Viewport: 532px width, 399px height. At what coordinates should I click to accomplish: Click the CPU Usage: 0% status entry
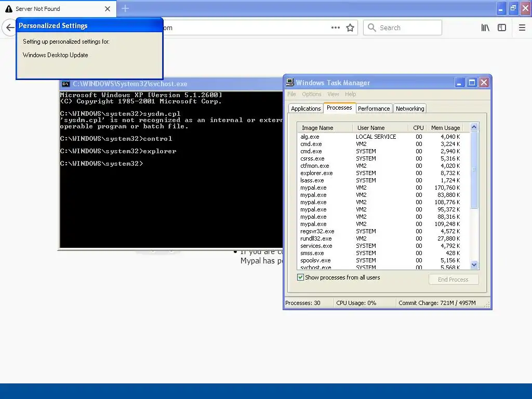(365, 303)
